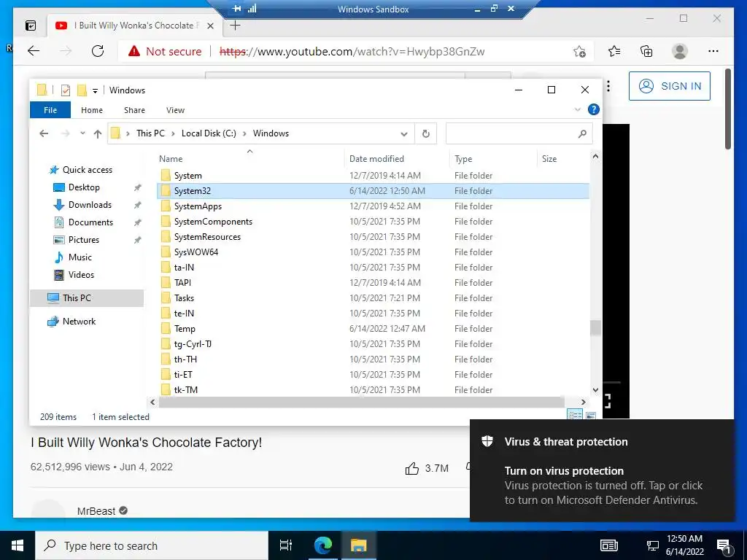Image resolution: width=747 pixels, height=560 pixels.
Task: Sort by Name column header
Action: pyautogui.click(x=250, y=159)
